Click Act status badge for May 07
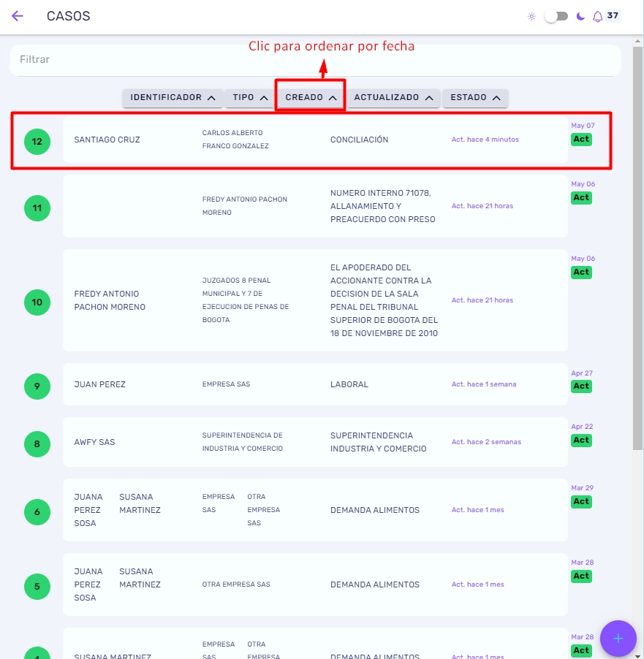The height and width of the screenshot is (659, 644). [x=581, y=139]
